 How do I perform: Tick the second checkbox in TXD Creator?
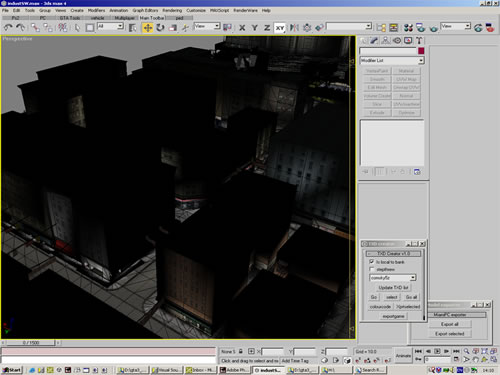coord(372,269)
